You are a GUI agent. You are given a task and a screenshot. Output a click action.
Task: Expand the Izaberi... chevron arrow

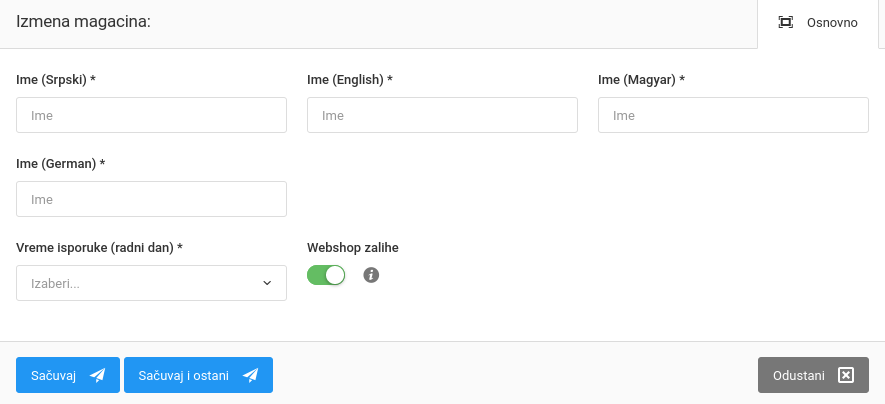[x=267, y=283]
